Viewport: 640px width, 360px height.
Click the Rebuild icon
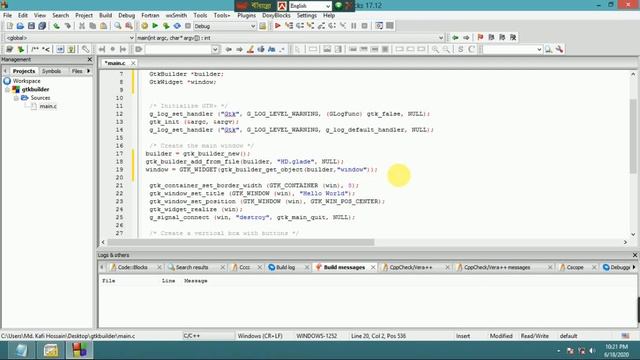(x=177, y=26)
